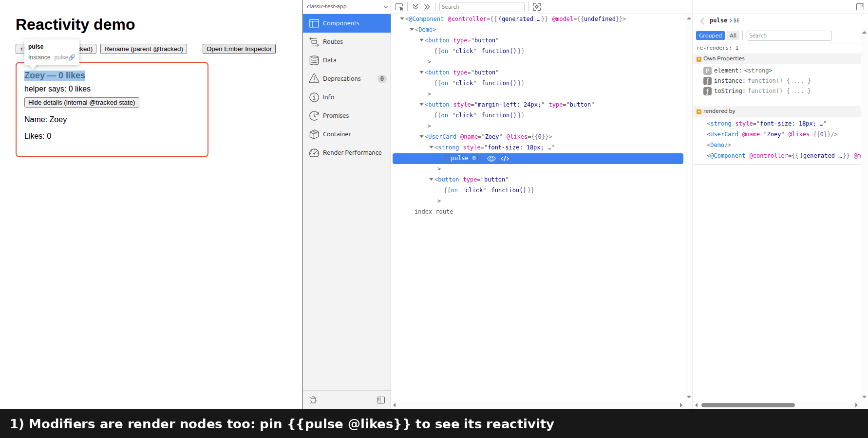Toggle the inspector side panel layout icon
Screen dimensions: 868x438
click(x=860, y=7)
